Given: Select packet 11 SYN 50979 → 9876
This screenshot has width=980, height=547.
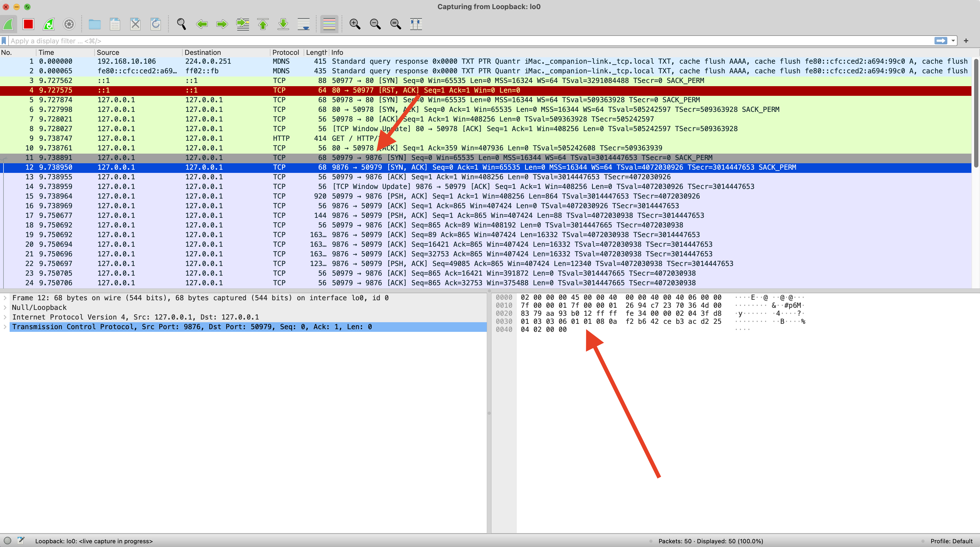Looking at the screenshot, I should 486,158.
